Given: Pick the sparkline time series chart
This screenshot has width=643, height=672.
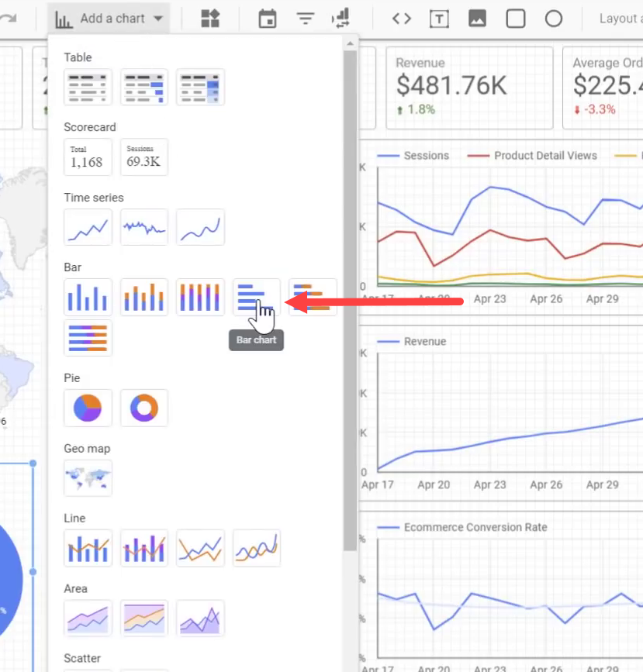Looking at the screenshot, I should coord(144,227).
